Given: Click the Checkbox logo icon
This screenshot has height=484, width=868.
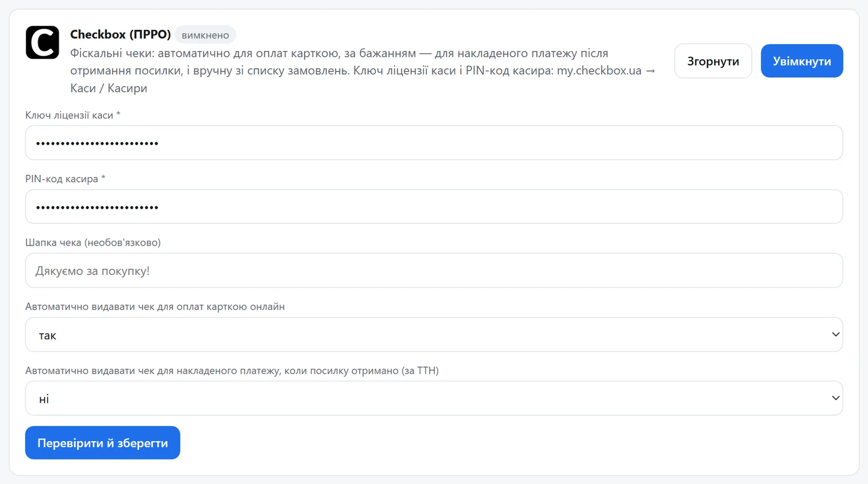Looking at the screenshot, I should tap(42, 42).
